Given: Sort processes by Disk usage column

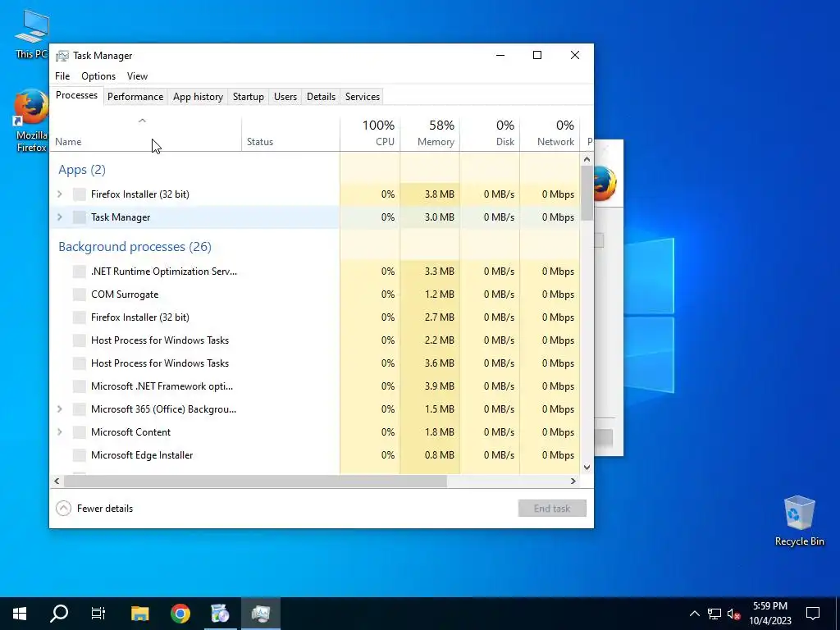Looking at the screenshot, I should coord(491,134).
